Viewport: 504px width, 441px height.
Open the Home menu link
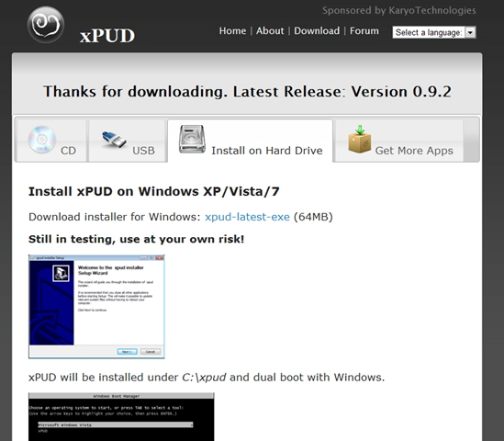click(x=232, y=31)
